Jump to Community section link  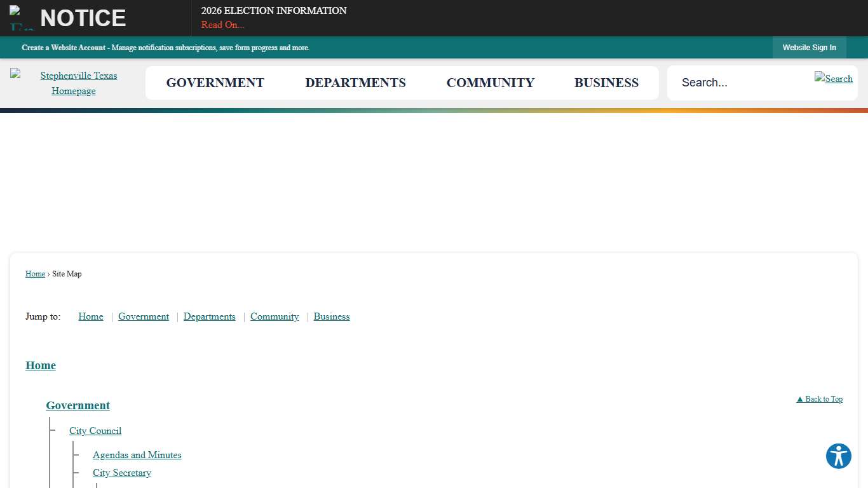(x=275, y=316)
